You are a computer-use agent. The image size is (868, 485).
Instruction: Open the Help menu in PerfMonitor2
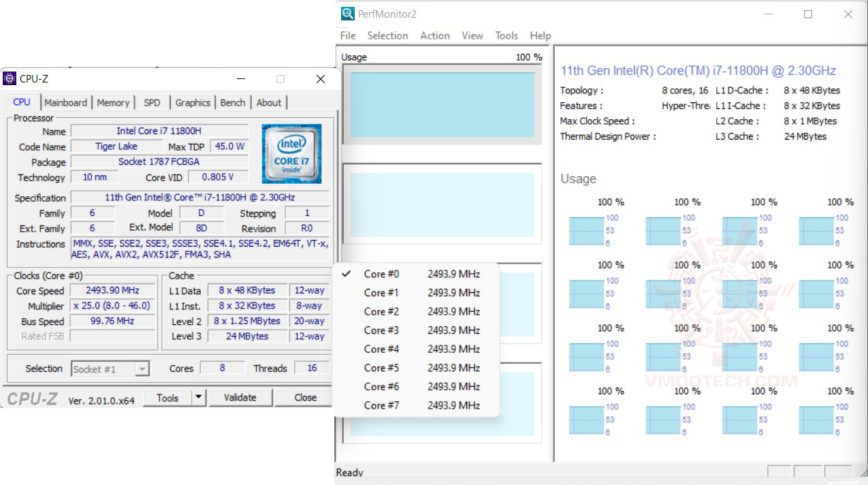click(x=541, y=35)
